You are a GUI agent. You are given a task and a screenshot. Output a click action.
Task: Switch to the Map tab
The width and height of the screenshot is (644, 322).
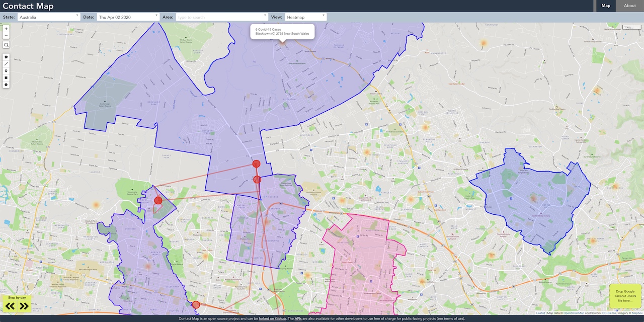pos(606,6)
